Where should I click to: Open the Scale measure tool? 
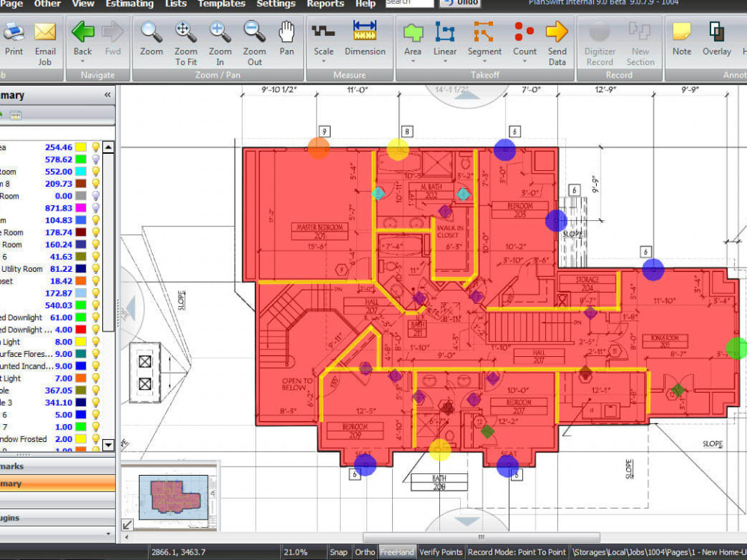point(323,32)
